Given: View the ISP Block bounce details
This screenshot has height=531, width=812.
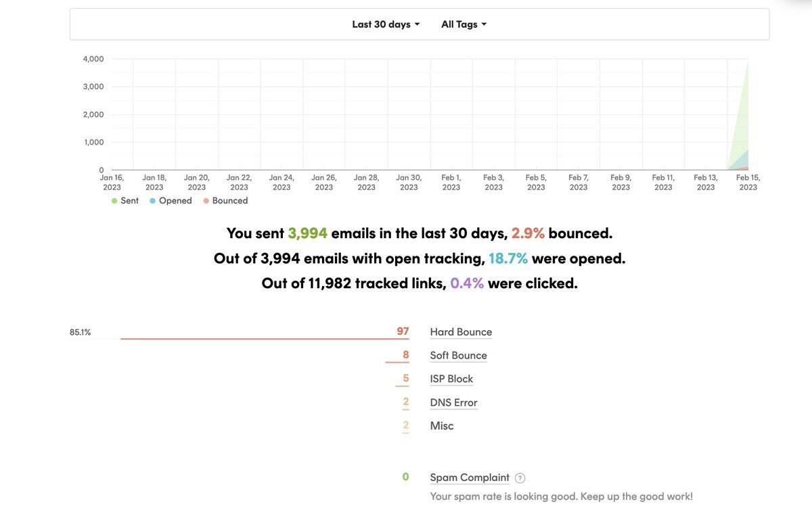Looking at the screenshot, I should [x=451, y=379].
